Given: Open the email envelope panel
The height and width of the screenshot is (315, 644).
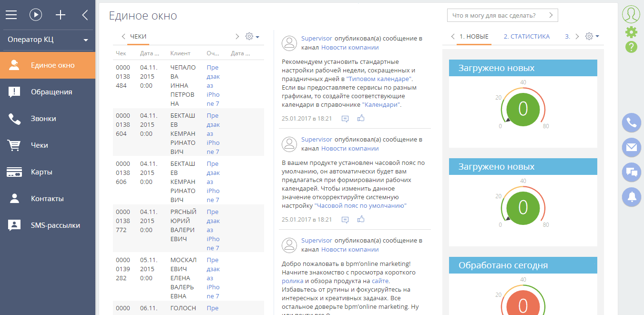Looking at the screenshot, I should [x=632, y=147].
